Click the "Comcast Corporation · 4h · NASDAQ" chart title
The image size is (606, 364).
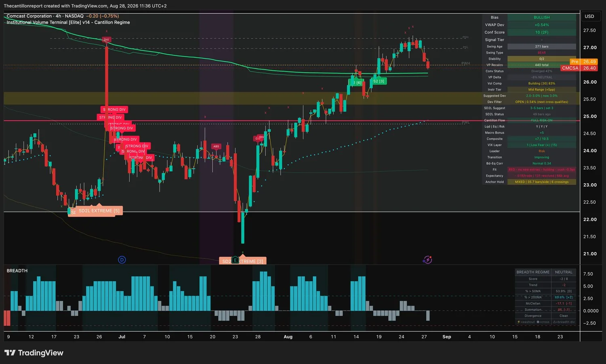(x=45, y=16)
